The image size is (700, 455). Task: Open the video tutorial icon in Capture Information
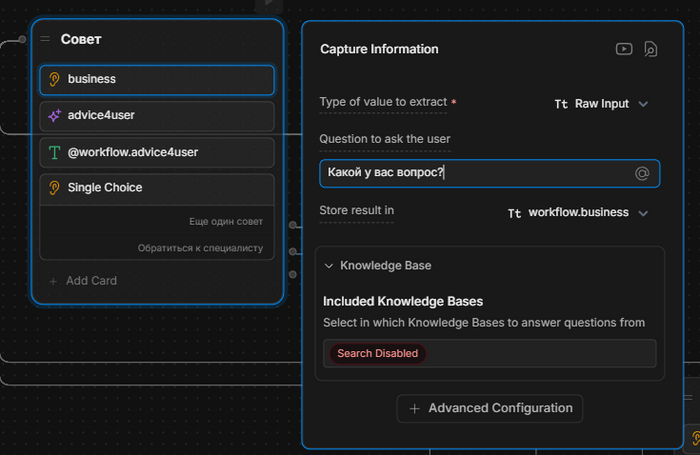(624, 49)
